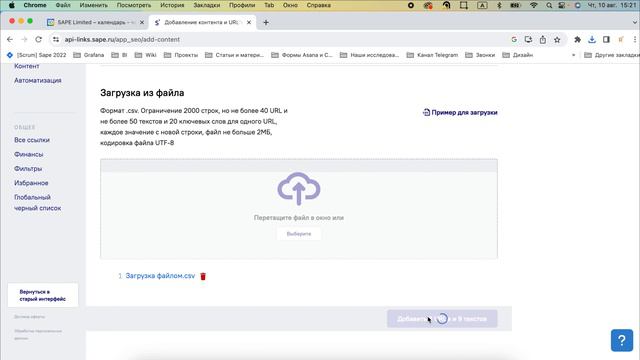Screen dimensions: 640x360
Task: Expand the bookmarks overflow arrow
Action: [573, 55]
